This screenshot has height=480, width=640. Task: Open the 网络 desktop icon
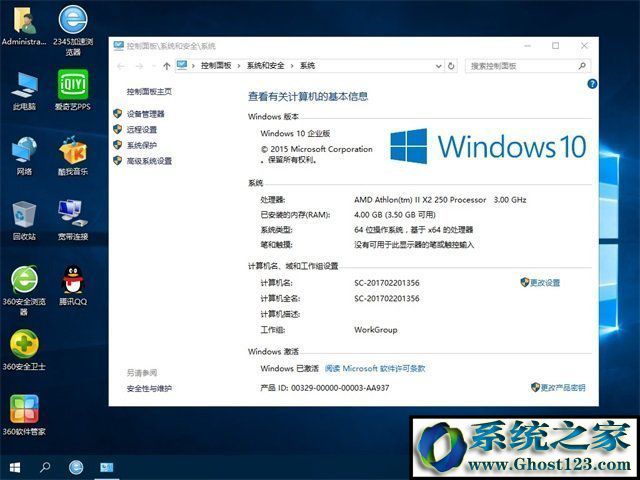[x=24, y=156]
